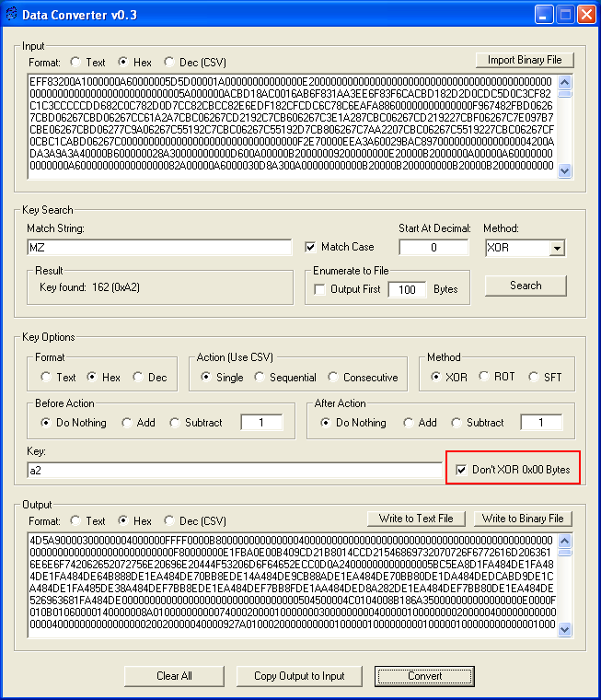Image resolution: width=601 pixels, height=700 pixels.
Task: Click the Data Converter title bar icon
Action: (x=12, y=13)
